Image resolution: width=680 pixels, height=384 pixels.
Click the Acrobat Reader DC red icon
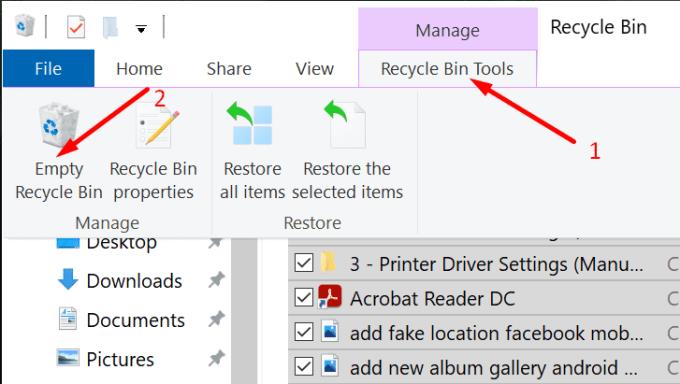330,297
